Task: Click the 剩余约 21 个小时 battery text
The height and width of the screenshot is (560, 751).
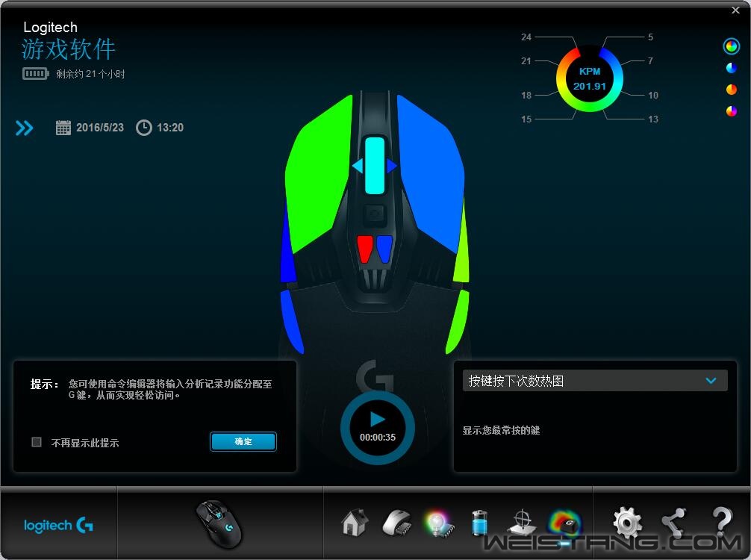Action: 90,74
